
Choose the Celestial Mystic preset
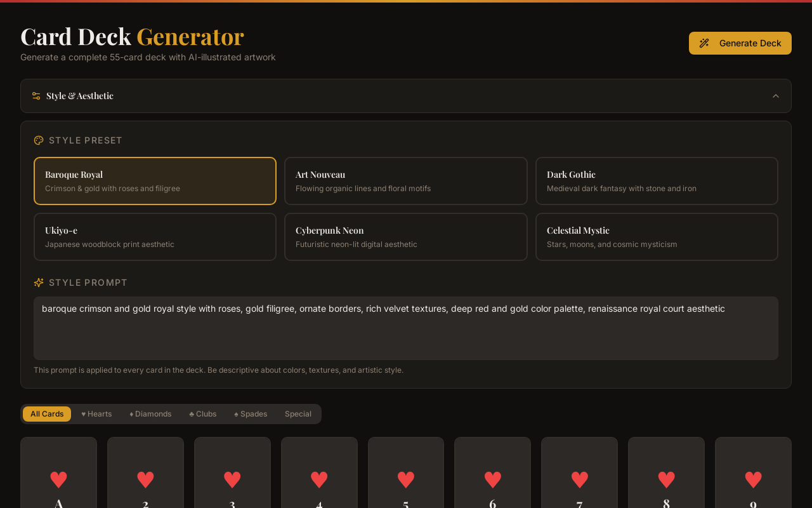pos(657,237)
